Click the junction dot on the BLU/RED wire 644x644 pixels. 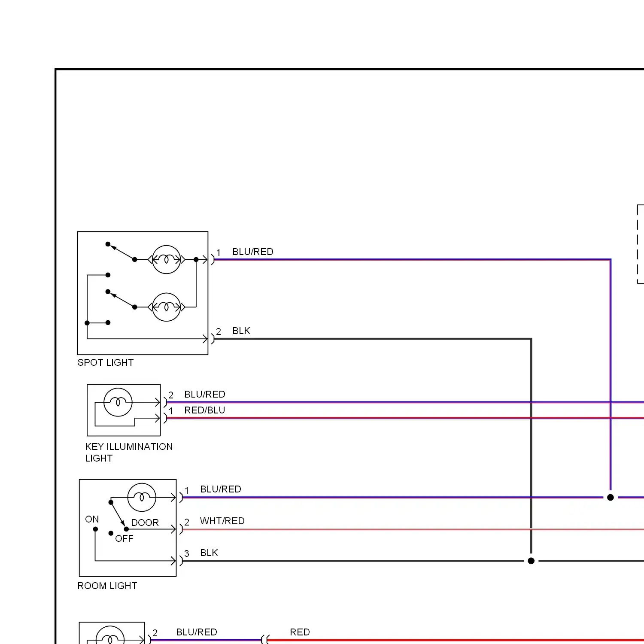611,497
